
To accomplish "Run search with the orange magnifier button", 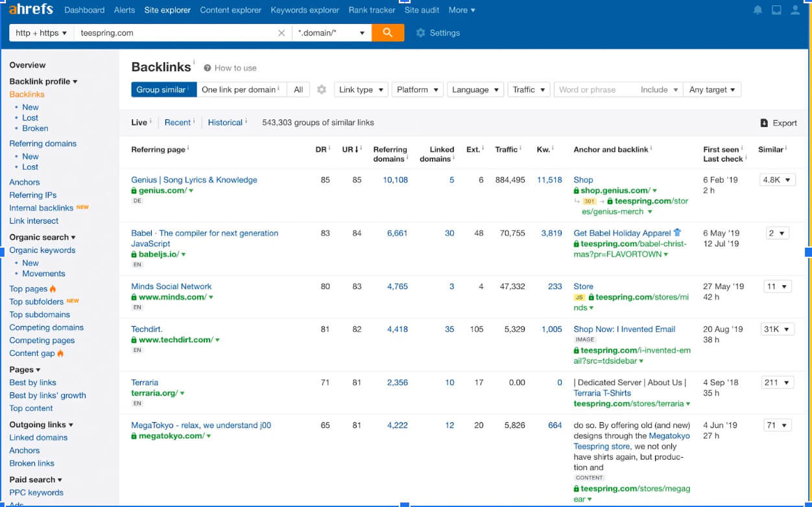I will tap(388, 32).
